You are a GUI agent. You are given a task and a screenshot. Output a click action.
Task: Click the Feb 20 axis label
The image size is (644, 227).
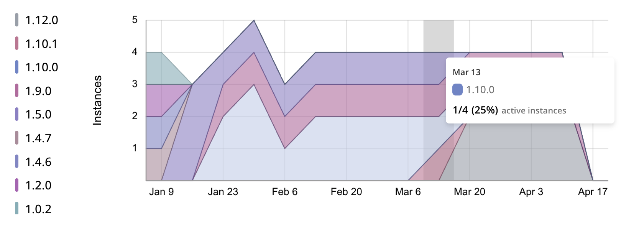point(346,192)
